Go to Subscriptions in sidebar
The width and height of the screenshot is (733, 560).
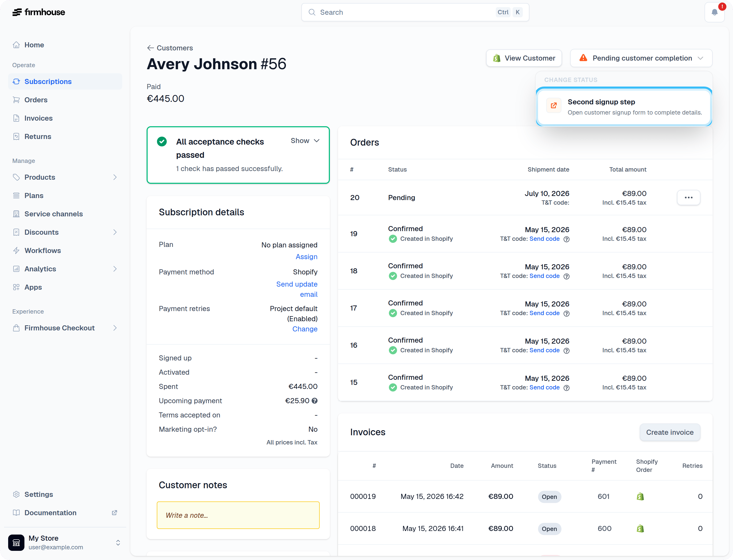point(65,82)
